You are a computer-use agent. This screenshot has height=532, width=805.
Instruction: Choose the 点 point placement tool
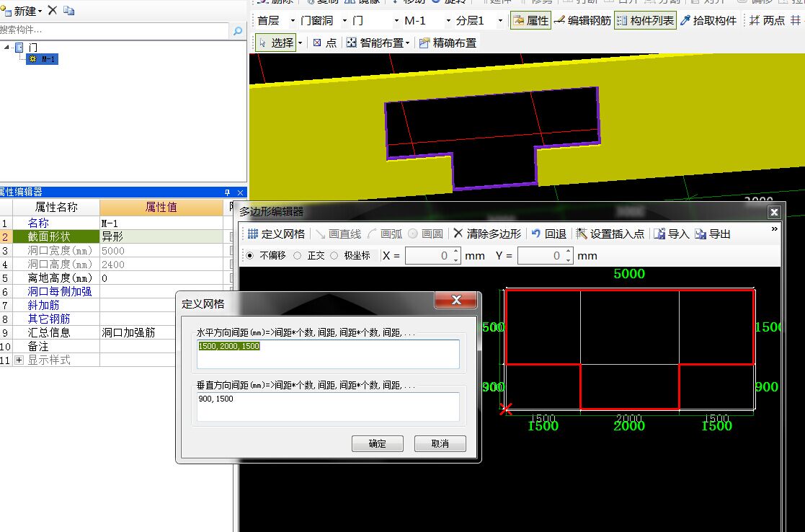[325, 43]
